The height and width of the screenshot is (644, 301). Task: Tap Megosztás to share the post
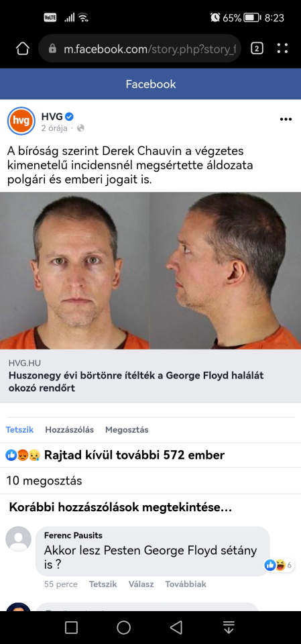click(127, 429)
